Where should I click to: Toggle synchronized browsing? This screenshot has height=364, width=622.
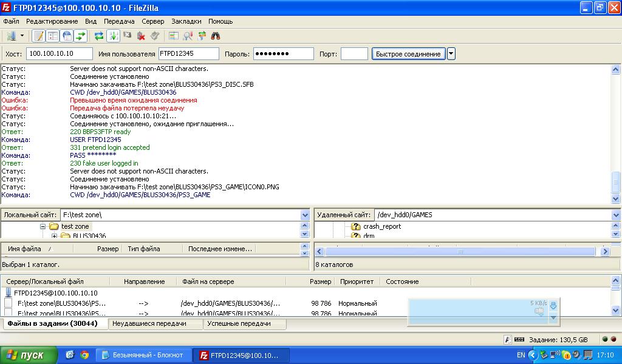click(x=202, y=36)
